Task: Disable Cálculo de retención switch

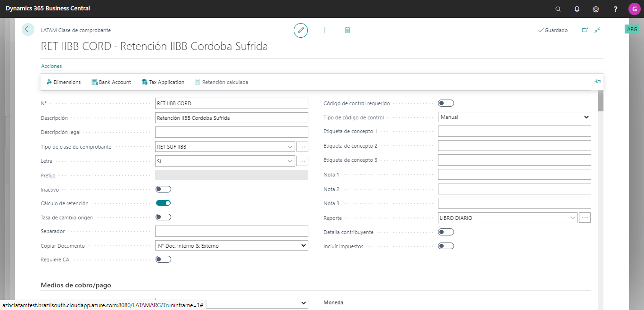Action: [163, 203]
